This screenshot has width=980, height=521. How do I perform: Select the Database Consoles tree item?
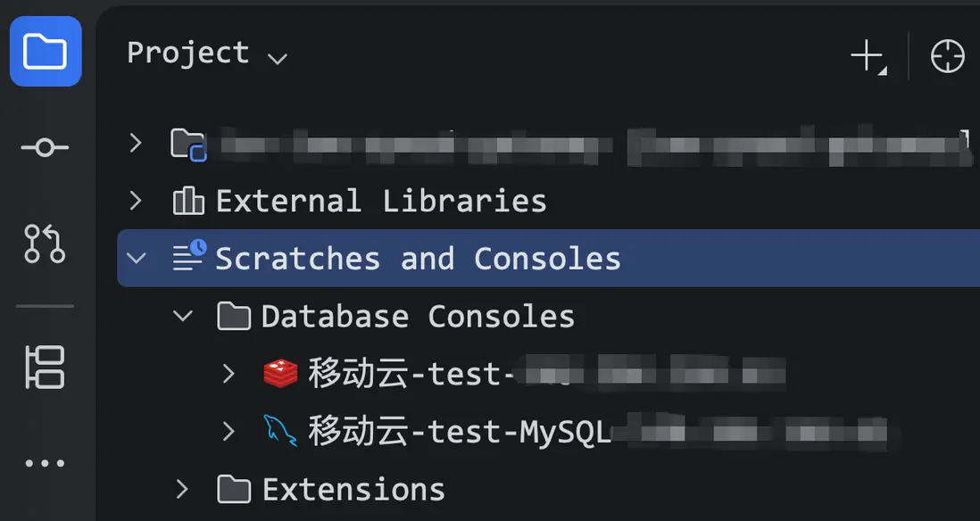(x=417, y=317)
